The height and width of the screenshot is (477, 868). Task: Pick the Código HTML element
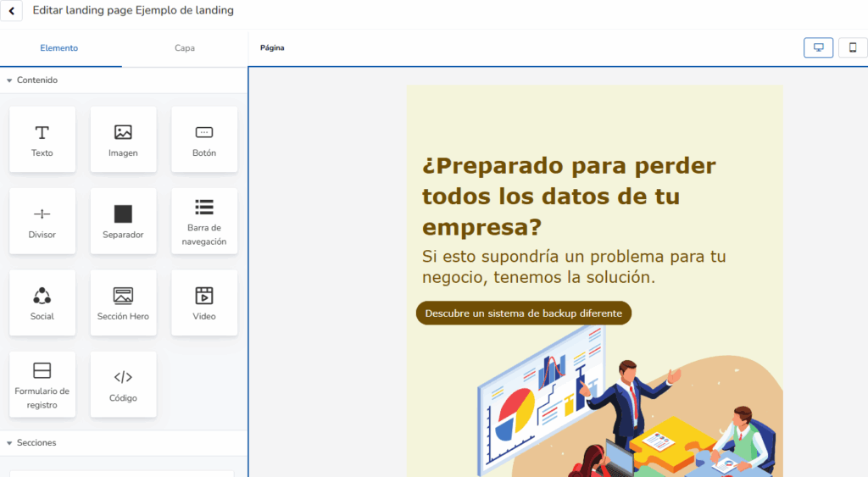pos(123,385)
